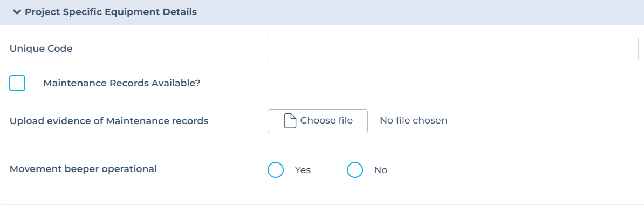
Task: Focus the Unique Code text field
Action: click(453, 49)
